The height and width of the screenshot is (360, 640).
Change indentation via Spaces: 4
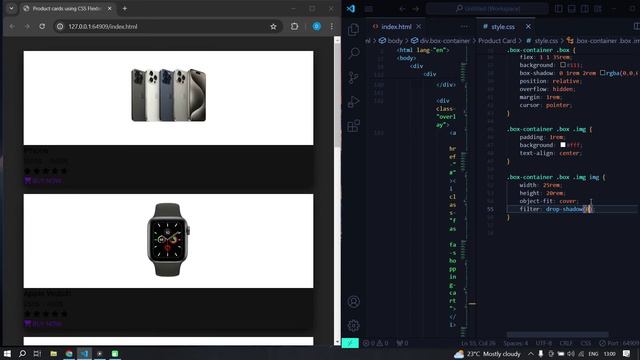(x=516, y=343)
